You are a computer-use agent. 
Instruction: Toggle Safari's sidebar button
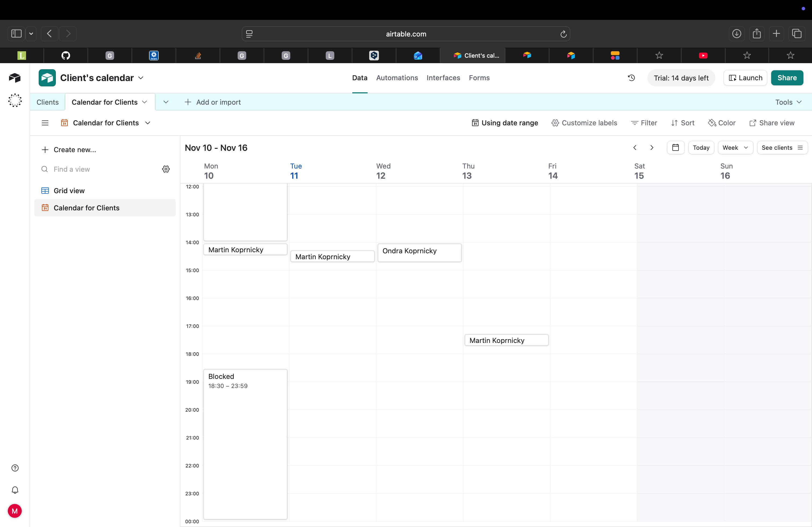coord(16,34)
